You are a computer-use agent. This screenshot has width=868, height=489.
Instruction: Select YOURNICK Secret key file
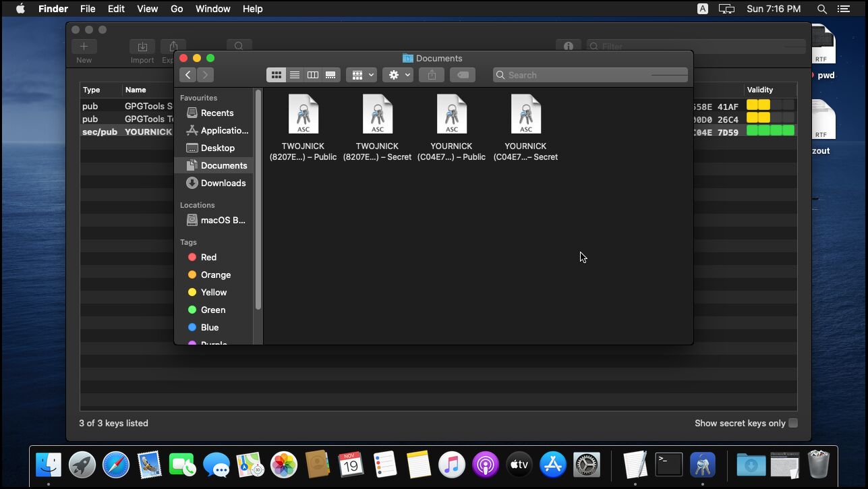tap(525, 115)
